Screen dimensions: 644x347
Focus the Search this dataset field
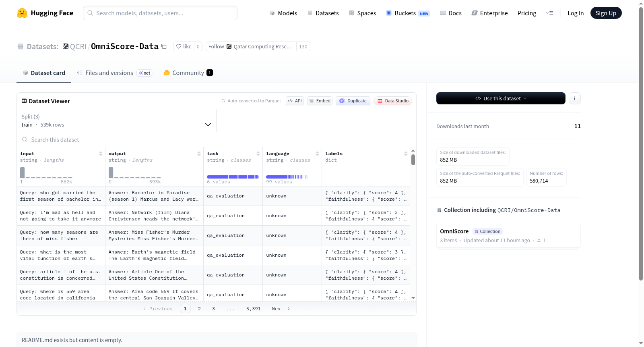217,140
